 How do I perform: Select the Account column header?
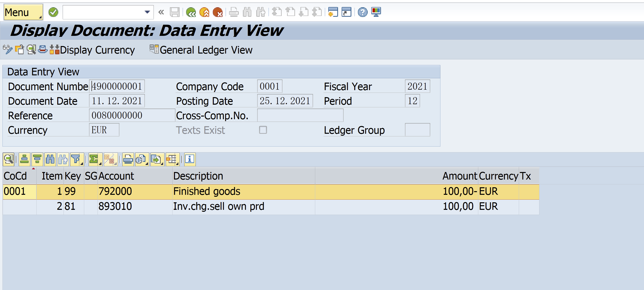point(135,176)
